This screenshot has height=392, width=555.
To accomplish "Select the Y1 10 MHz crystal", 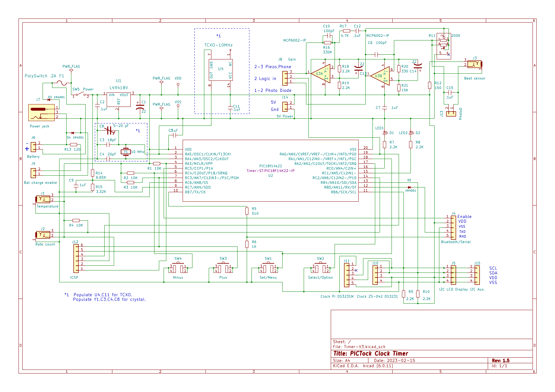I will [126, 152].
